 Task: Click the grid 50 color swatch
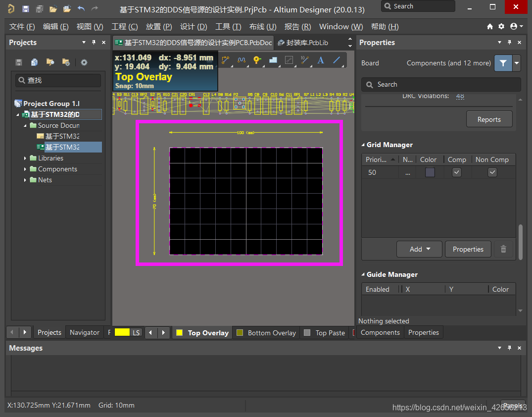tap(430, 172)
